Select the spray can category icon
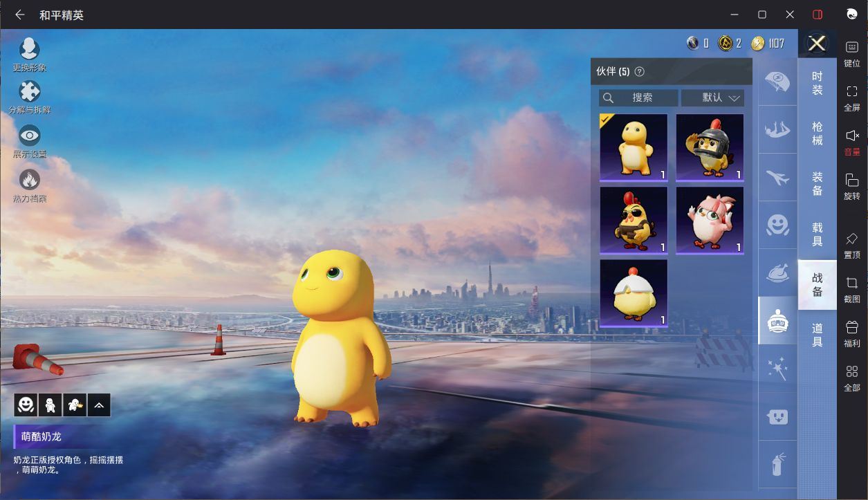The image size is (868, 500). [x=777, y=464]
